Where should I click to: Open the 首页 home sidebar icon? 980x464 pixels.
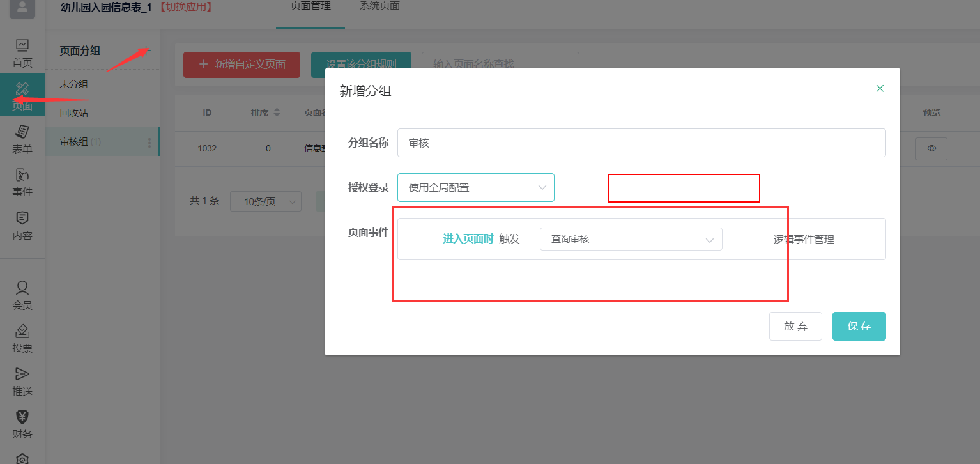(x=22, y=54)
